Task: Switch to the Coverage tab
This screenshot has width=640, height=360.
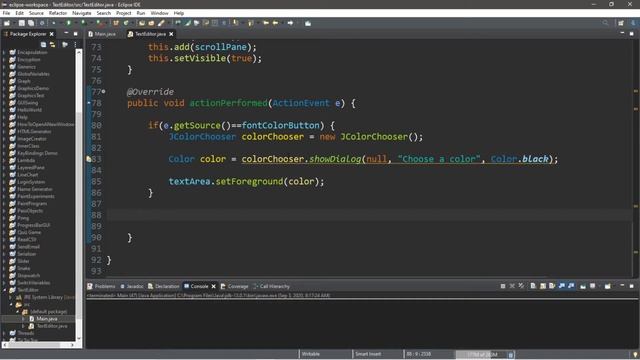Action: pyautogui.click(x=235, y=287)
